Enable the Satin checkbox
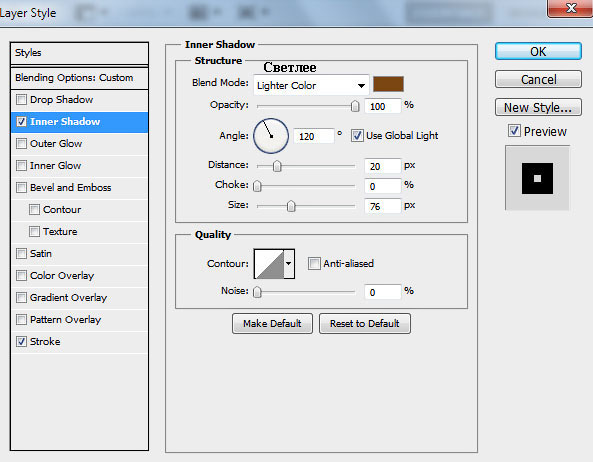 point(22,253)
